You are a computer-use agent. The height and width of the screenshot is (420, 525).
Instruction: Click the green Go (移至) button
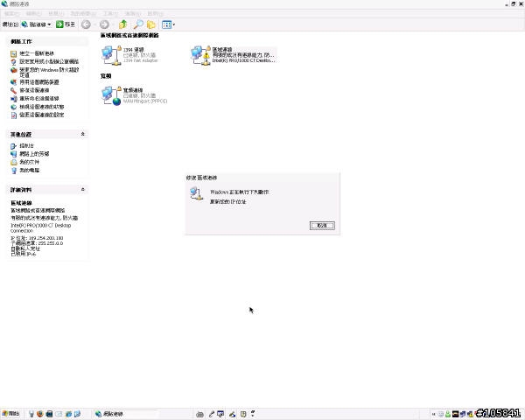[66, 24]
